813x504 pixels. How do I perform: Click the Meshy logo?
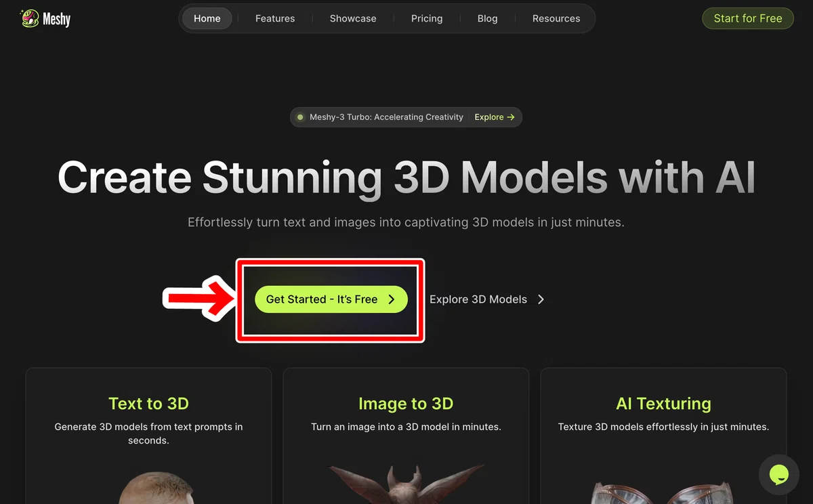point(45,18)
